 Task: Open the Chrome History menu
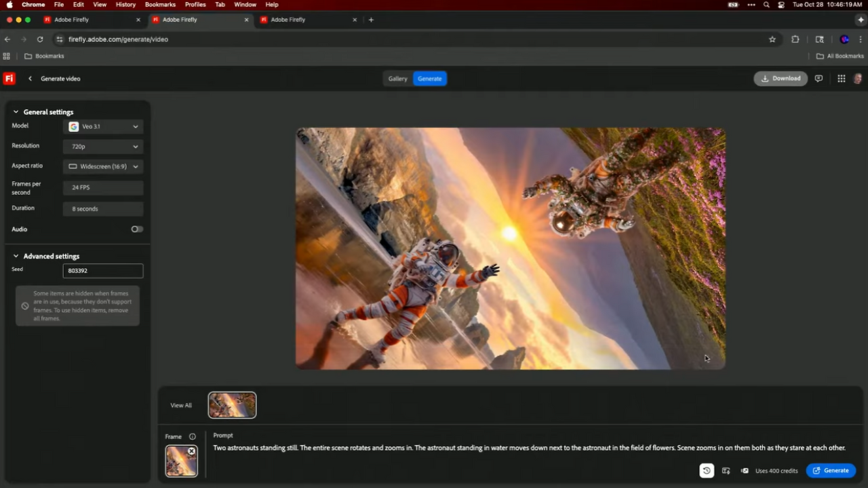click(x=125, y=5)
